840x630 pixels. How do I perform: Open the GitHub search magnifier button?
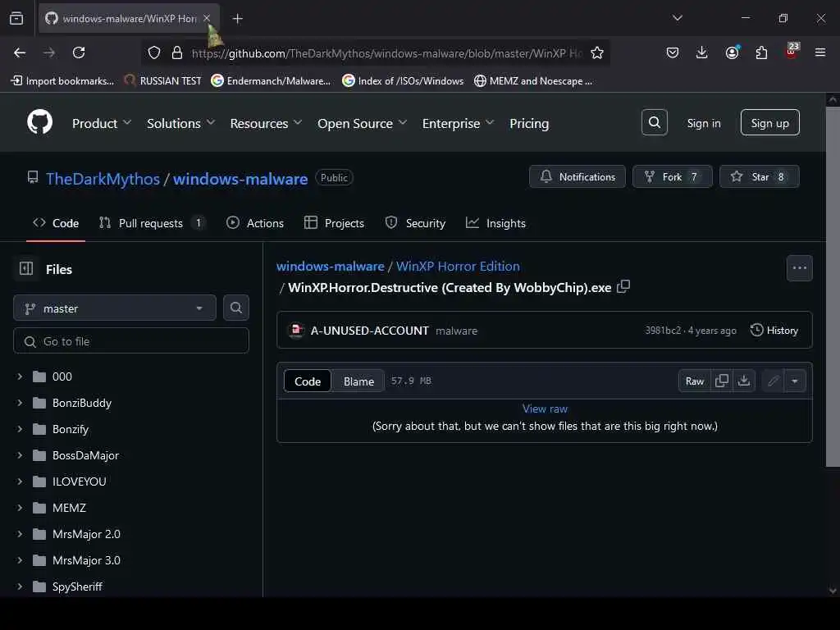(x=654, y=123)
